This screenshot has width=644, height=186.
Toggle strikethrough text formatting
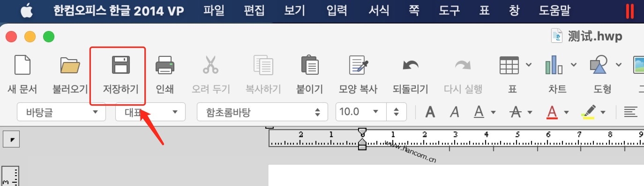click(x=516, y=112)
